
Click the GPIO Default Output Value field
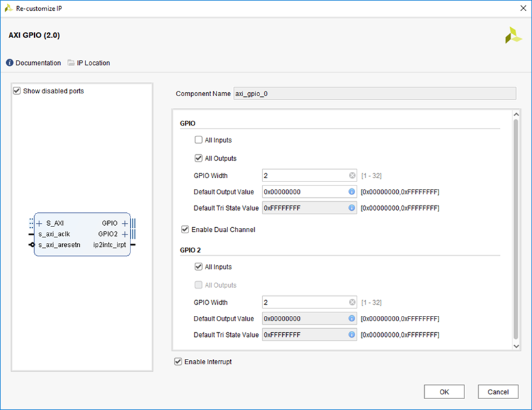click(x=305, y=192)
